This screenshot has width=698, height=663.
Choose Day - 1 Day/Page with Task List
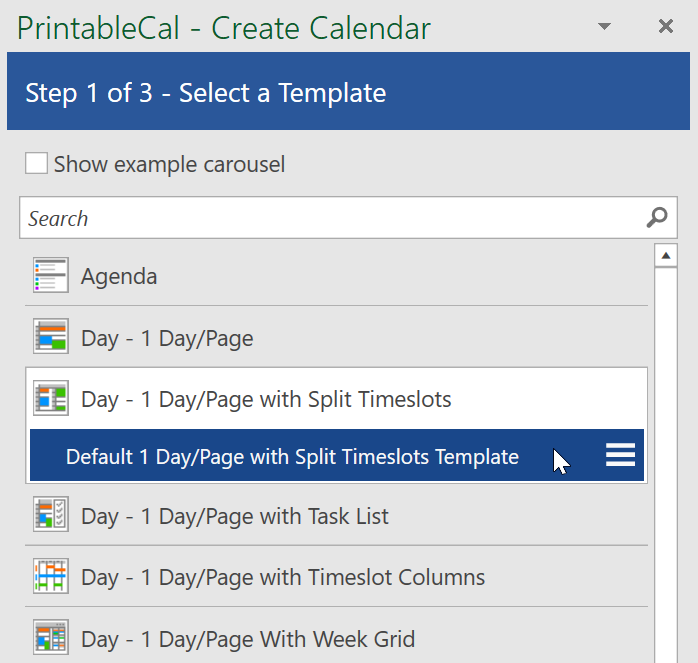pyautogui.click(x=337, y=515)
